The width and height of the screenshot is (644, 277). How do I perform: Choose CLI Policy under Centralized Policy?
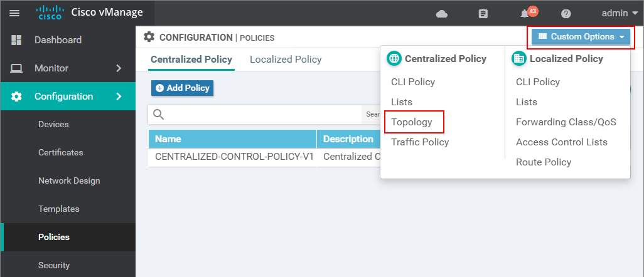point(413,82)
